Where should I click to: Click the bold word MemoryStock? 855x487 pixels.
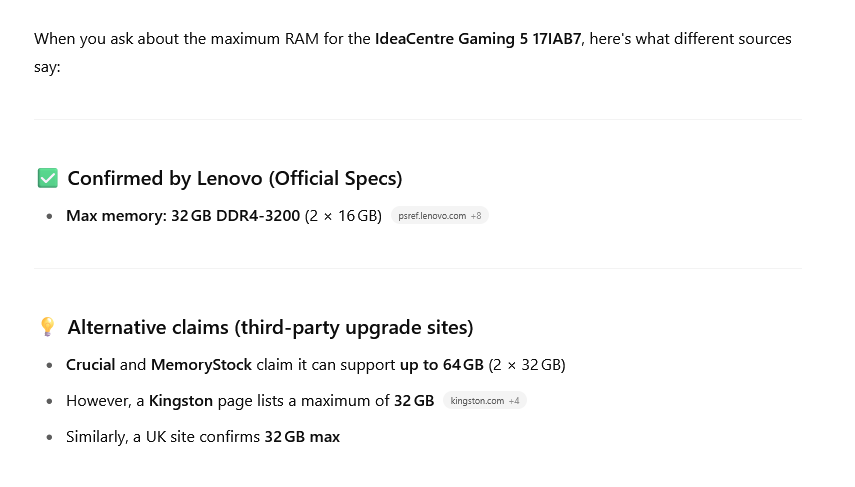point(201,365)
